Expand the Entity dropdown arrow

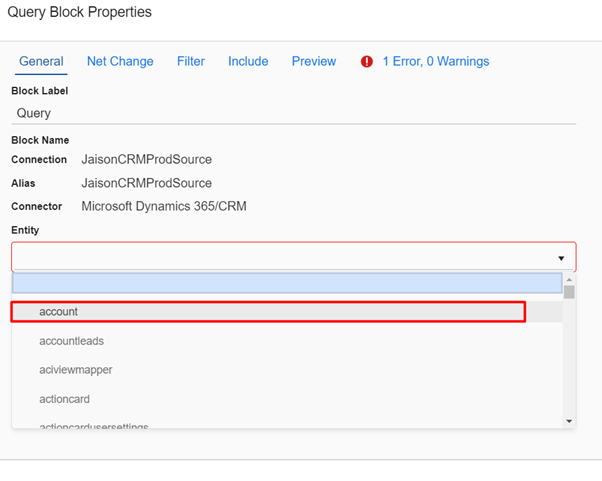tap(561, 258)
